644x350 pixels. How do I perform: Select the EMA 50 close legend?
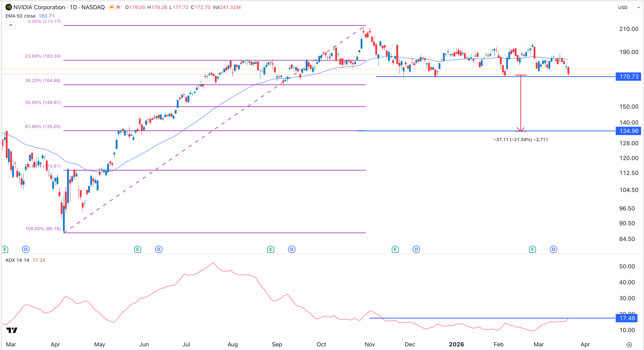point(20,16)
